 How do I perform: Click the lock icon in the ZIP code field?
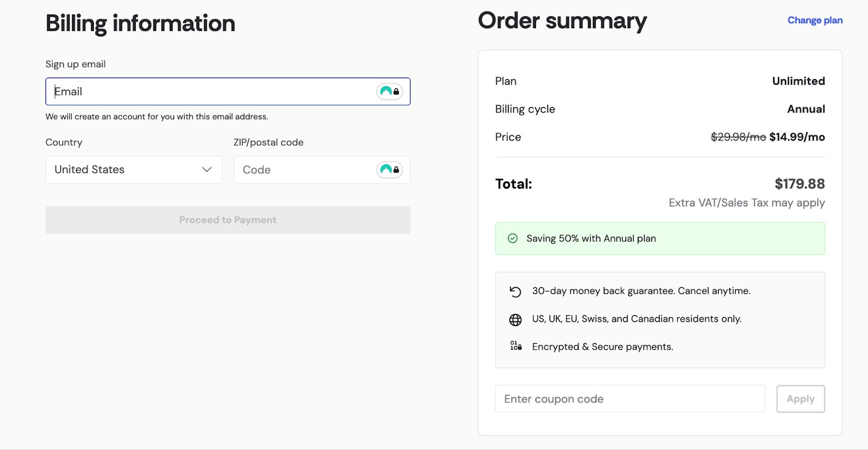click(395, 170)
